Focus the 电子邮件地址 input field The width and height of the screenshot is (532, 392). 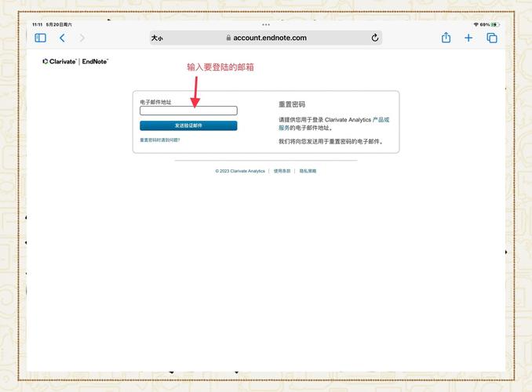point(188,111)
